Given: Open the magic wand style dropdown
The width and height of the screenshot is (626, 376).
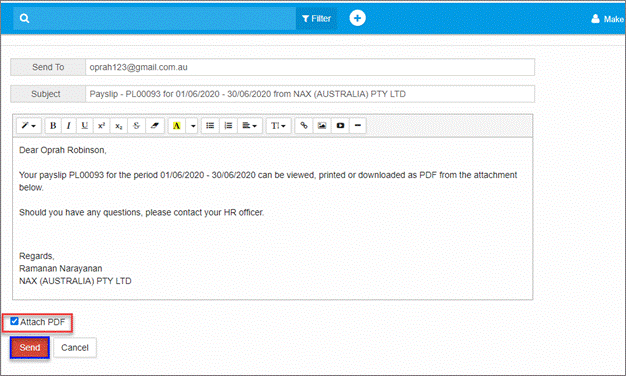Looking at the screenshot, I should pyautogui.click(x=29, y=126).
